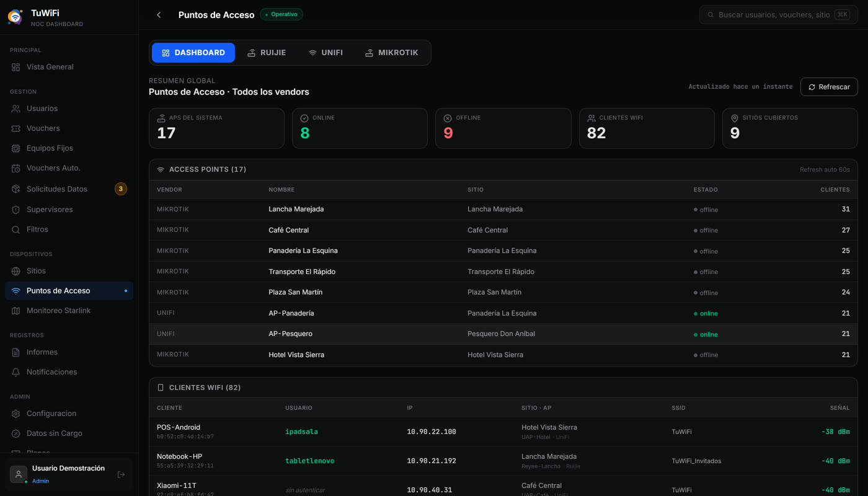Click the Offline x-circle icon
The height and width of the screenshot is (496, 868).
pyautogui.click(x=448, y=118)
